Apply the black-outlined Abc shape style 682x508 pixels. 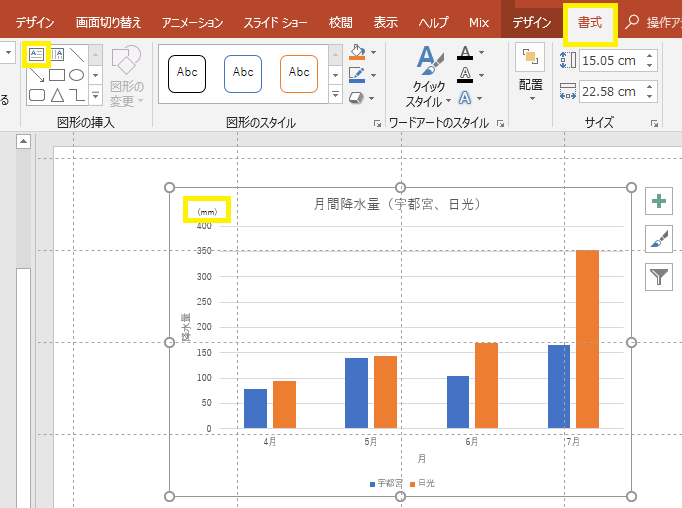[187, 73]
